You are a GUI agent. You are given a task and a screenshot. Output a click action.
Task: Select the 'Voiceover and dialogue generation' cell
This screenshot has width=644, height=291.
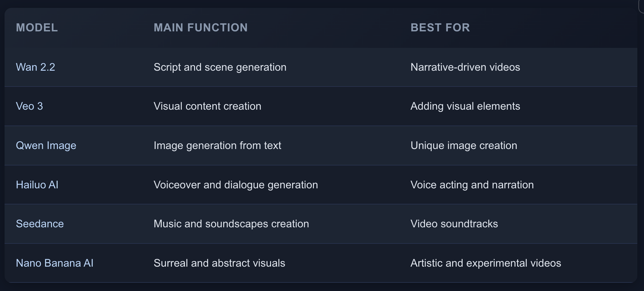click(236, 184)
